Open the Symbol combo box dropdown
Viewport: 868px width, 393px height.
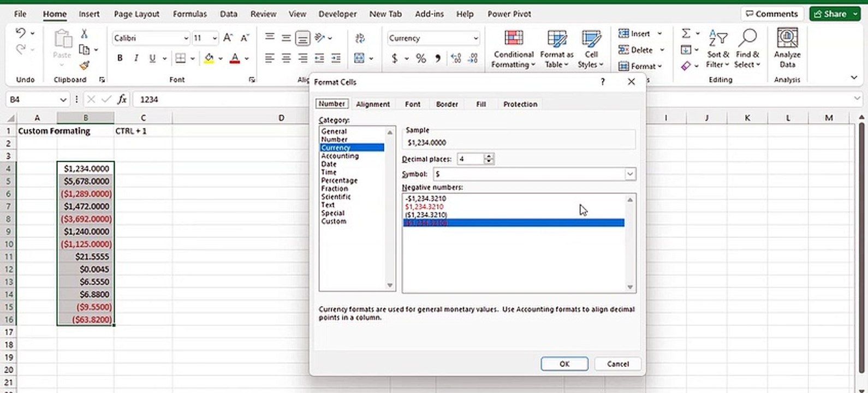coord(630,174)
